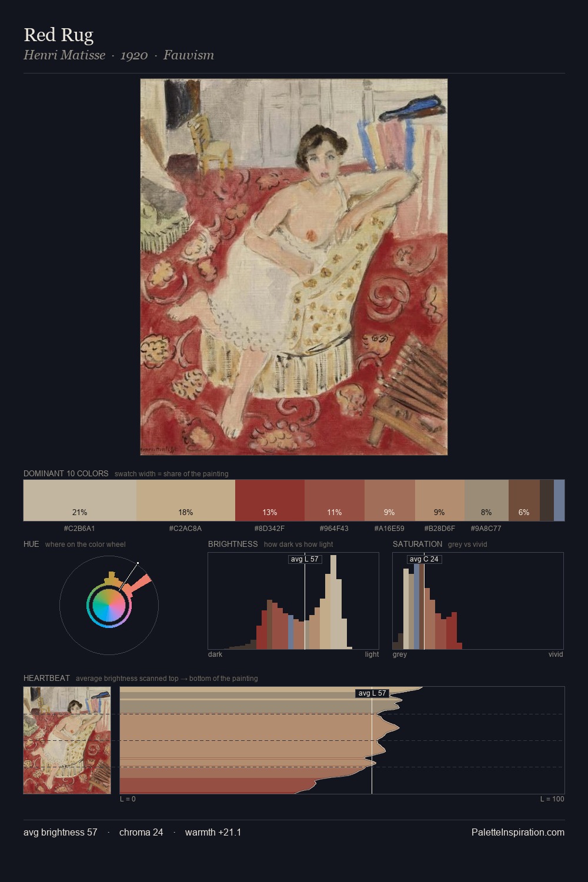588x882 pixels.
Task: Click the 'SATURATION' section heading
Action: 417,544
